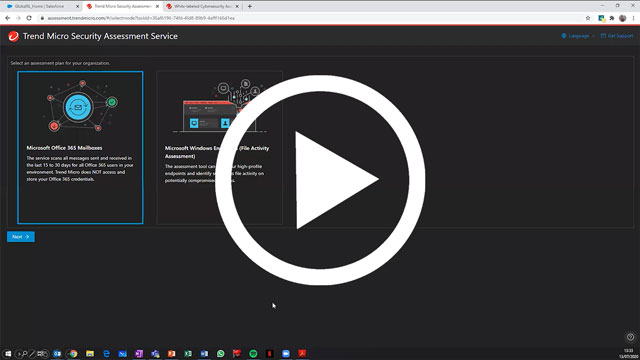Open the help question mark icon

tap(630, 337)
